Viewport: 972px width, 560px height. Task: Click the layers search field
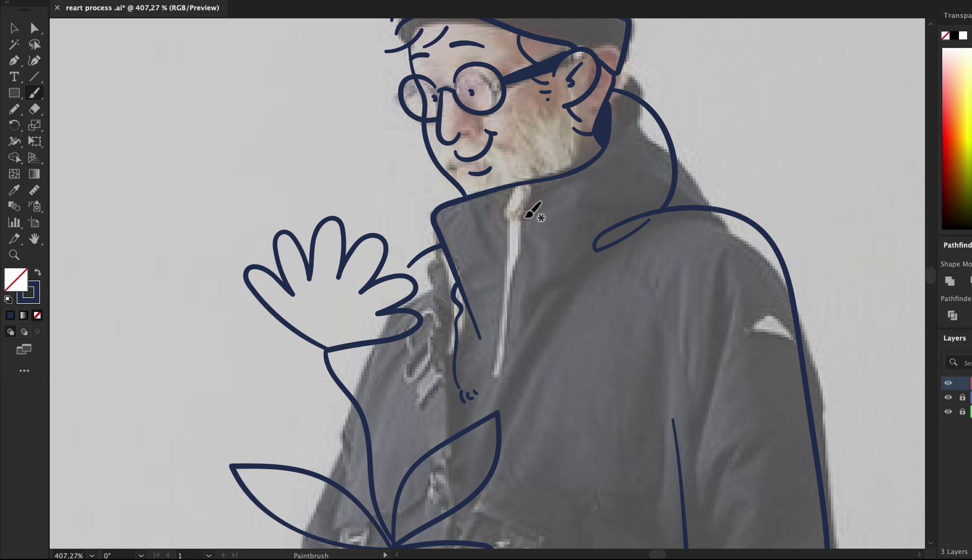(x=958, y=363)
